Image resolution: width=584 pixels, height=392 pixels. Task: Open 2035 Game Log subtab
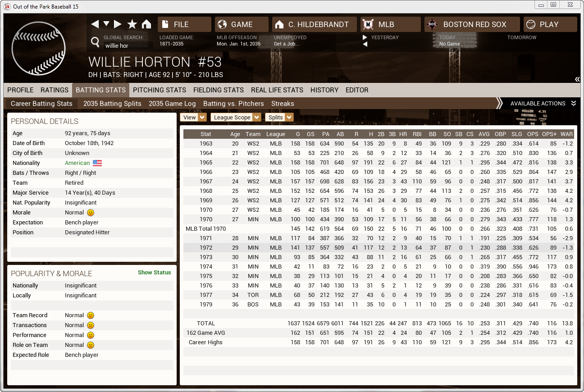click(x=172, y=104)
